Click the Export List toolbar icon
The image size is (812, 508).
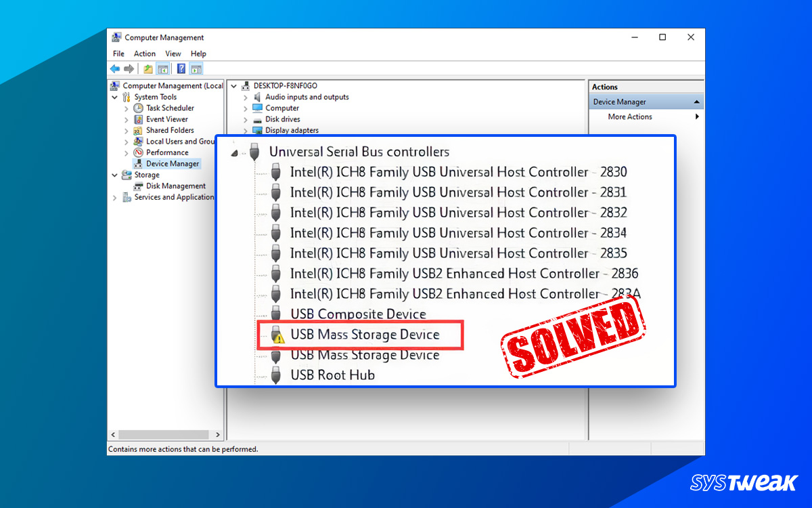tap(148, 68)
